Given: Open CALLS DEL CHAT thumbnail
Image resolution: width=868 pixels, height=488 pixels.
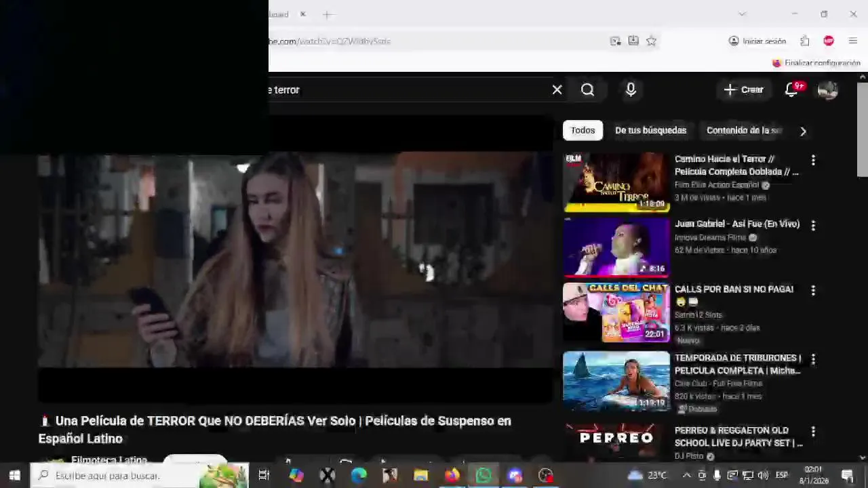Looking at the screenshot, I should coord(616,312).
